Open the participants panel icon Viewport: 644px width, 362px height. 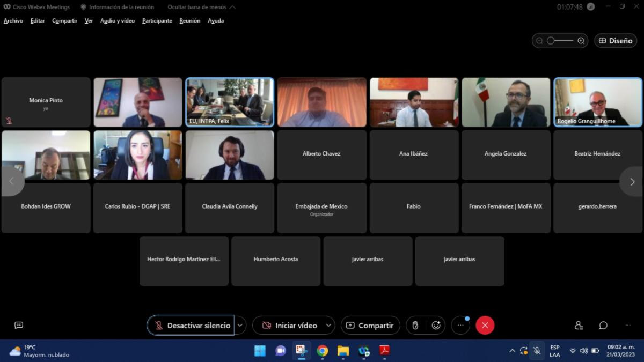tap(579, 325)
